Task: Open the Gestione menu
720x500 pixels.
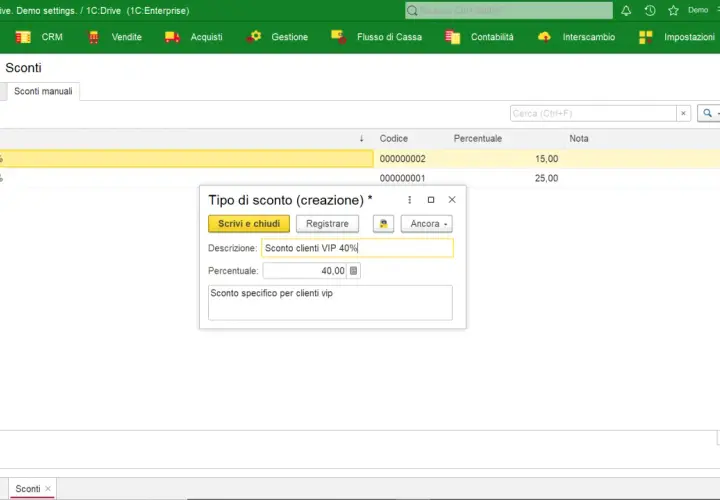Action: click(x=290, y=37)
